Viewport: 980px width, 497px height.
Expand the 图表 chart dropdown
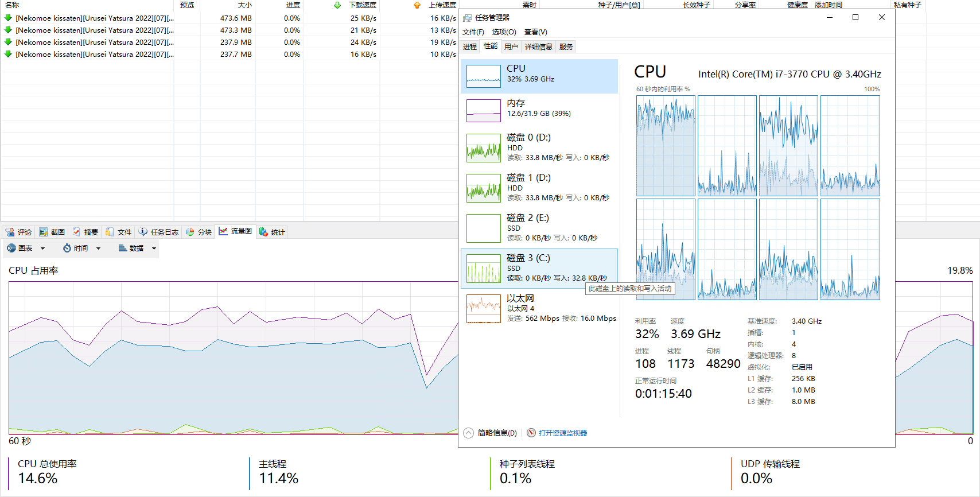pos(42,248)
